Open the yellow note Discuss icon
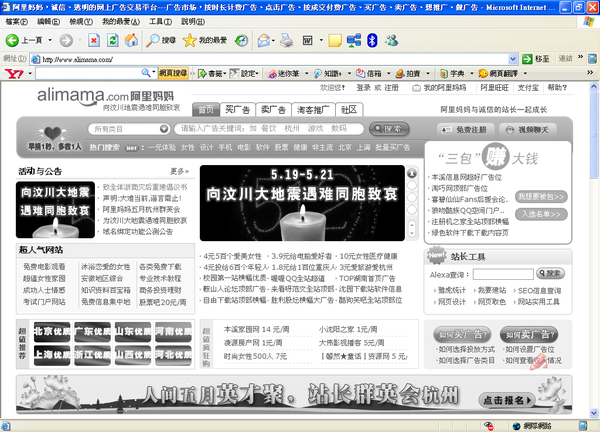 335,40
